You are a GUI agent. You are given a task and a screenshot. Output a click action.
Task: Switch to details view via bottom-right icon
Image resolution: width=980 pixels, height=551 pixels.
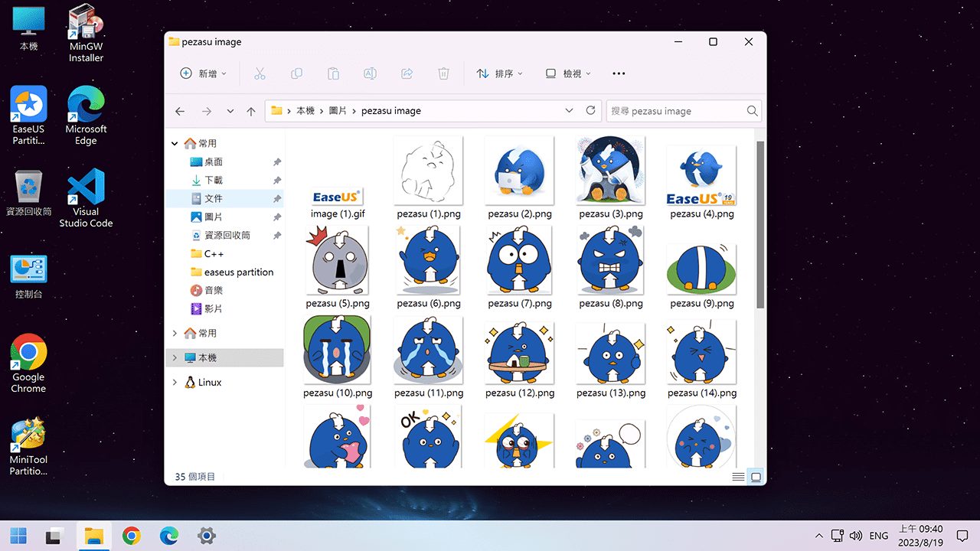[x=738, y=476]
